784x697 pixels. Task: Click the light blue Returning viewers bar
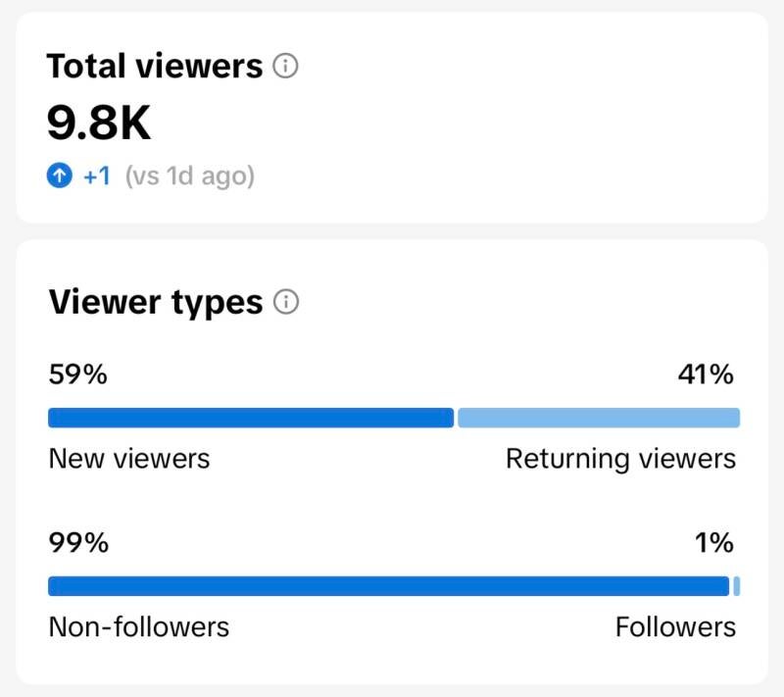(599, 418)
